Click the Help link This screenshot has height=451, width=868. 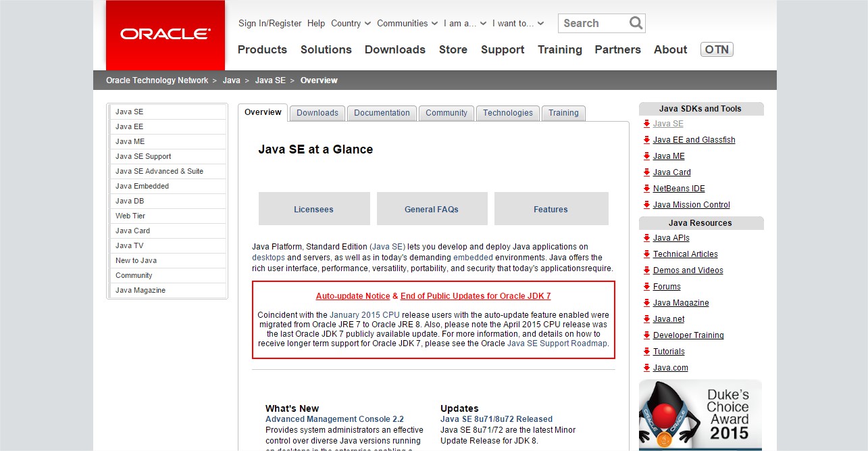pos(316,23)
